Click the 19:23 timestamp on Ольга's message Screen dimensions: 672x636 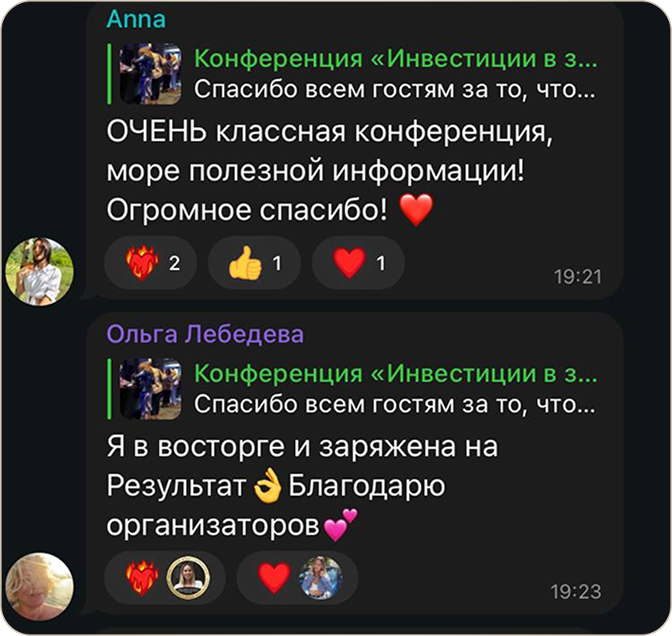(576, 592)
